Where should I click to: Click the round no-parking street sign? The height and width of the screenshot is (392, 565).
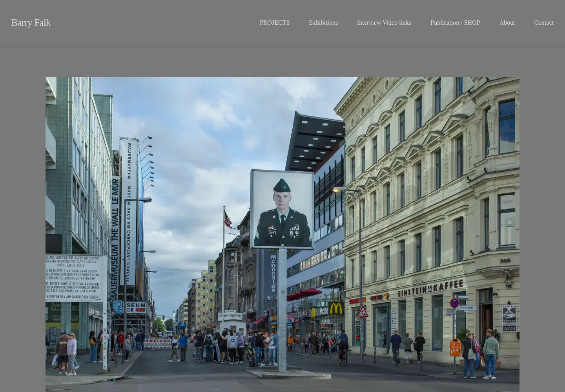point(454,303)
